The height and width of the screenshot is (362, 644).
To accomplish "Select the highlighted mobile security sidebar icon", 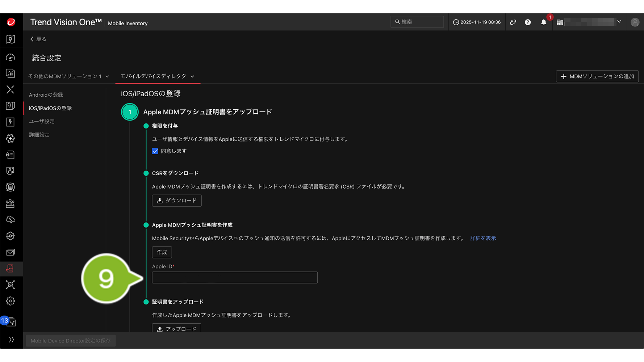I will [11, 269].
